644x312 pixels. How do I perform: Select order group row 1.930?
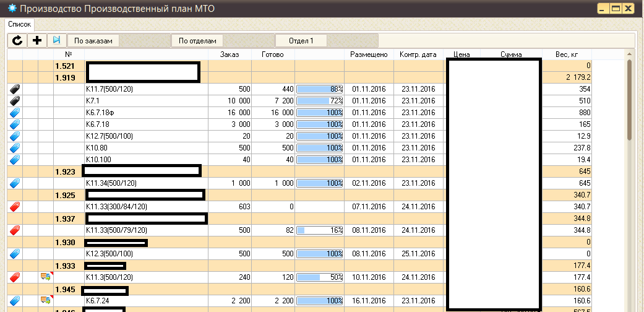(x=300, y=242)
